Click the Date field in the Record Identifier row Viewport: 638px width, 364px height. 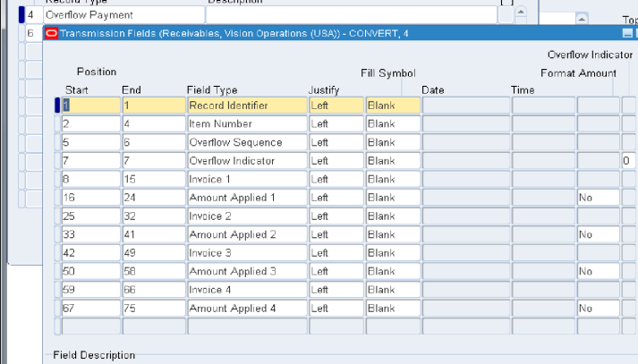[464, 106]
